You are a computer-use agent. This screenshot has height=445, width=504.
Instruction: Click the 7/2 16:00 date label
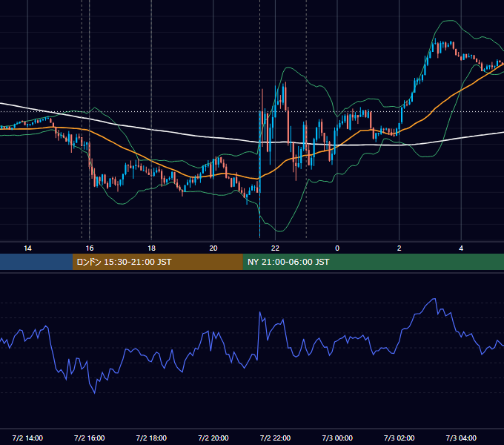point(90,438)
